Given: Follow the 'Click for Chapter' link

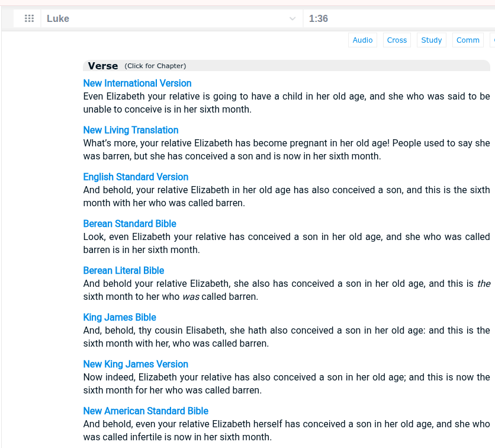Looking at the screenshot, I should [155, 66].
